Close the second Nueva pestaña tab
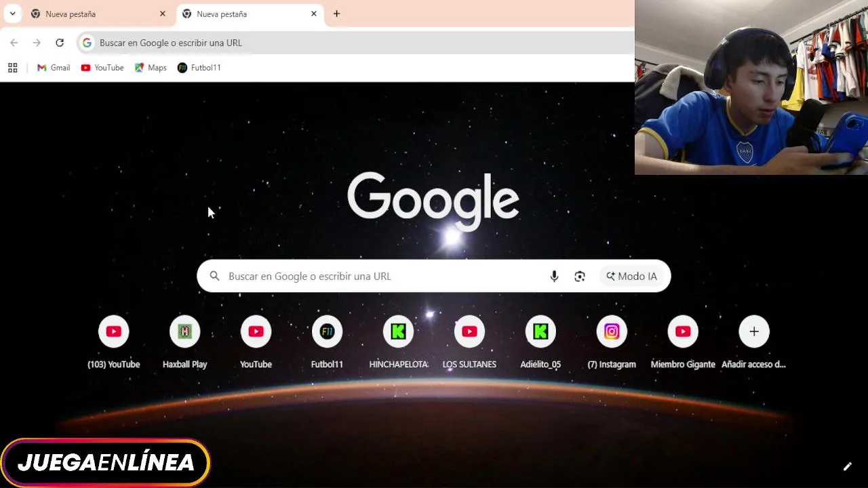The image size is (868, 488). 313,14
